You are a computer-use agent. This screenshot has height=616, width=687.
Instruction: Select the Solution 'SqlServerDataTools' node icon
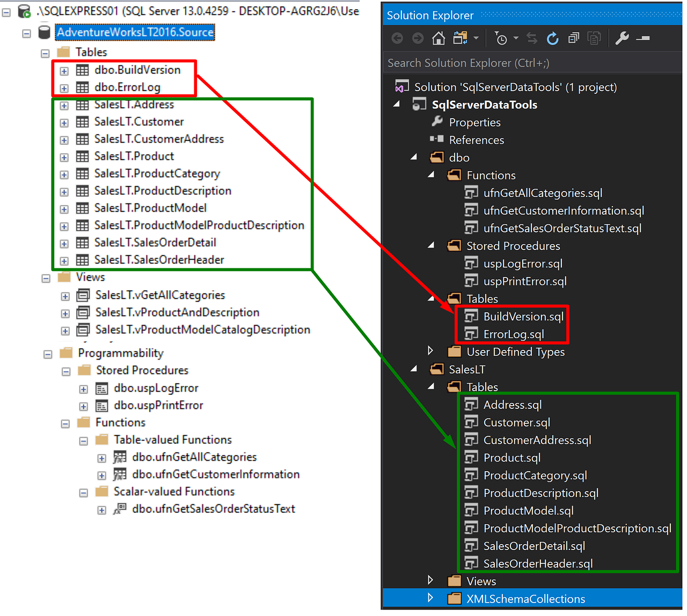401,87
